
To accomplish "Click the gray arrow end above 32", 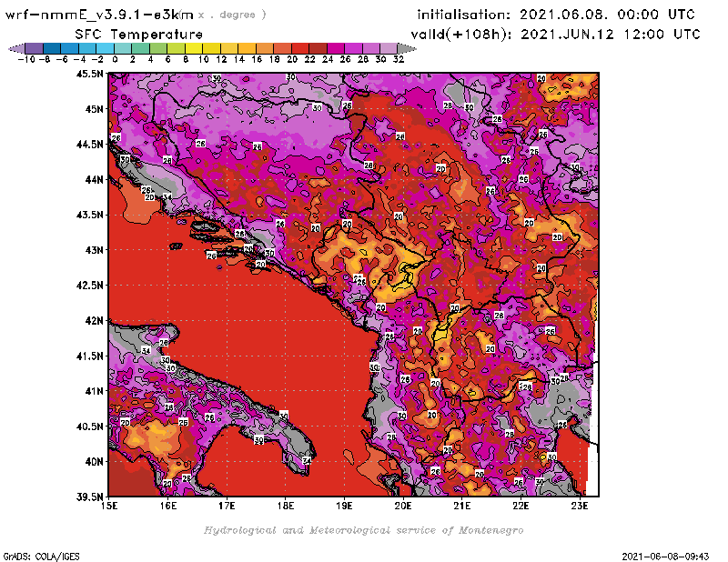I will point(407,48).
